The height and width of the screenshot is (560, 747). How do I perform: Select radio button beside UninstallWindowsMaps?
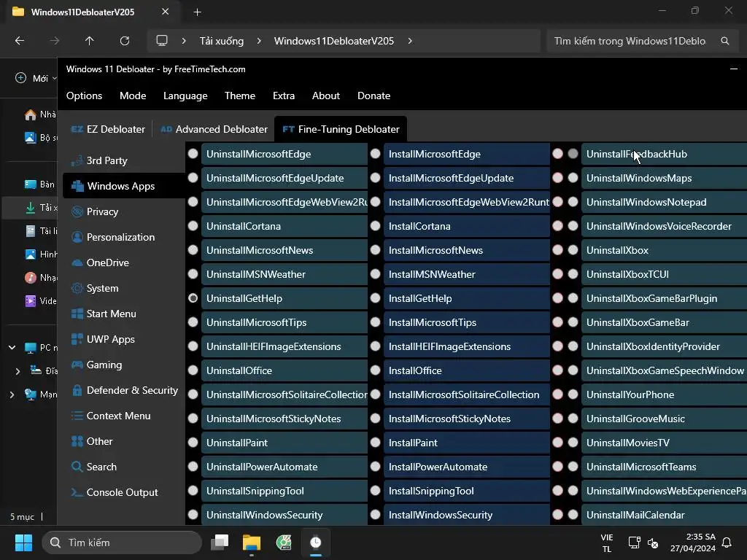573,178
